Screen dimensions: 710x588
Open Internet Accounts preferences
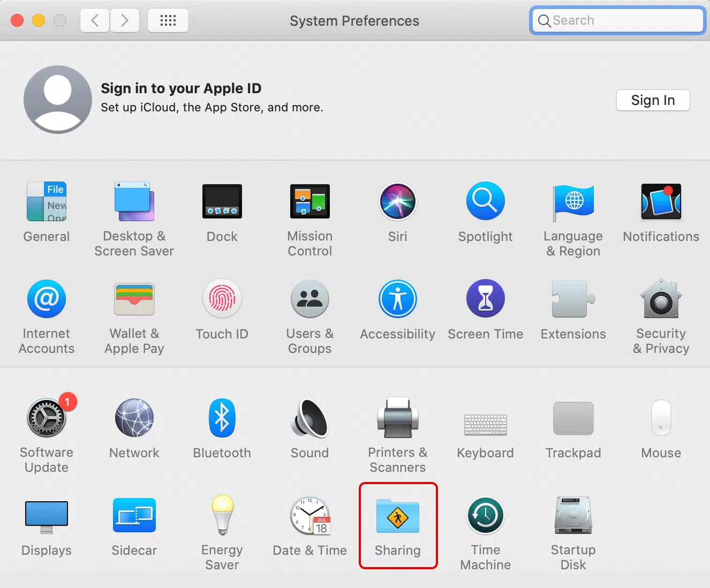point(47,299)
